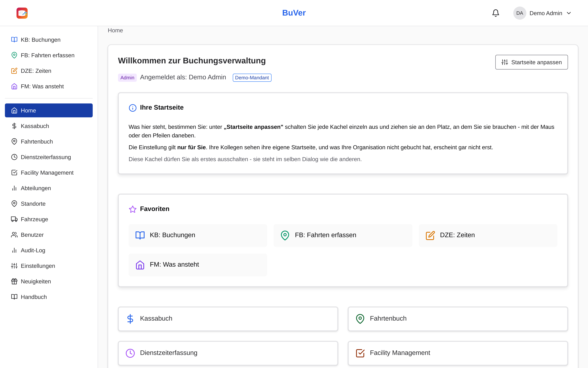Open the DZE: Zeiten favorite tile
588x368 pixels.
click(488, 235)
